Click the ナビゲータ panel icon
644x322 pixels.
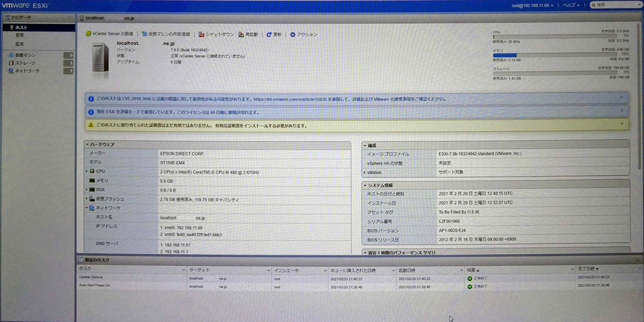pos(8,18)
